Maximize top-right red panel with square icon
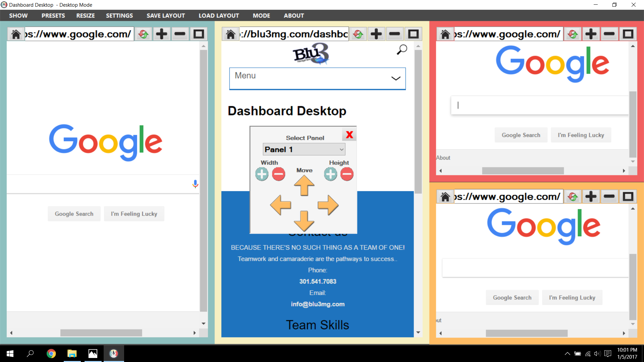The width and height of the screenshot is (644, 362). (628, 34)
